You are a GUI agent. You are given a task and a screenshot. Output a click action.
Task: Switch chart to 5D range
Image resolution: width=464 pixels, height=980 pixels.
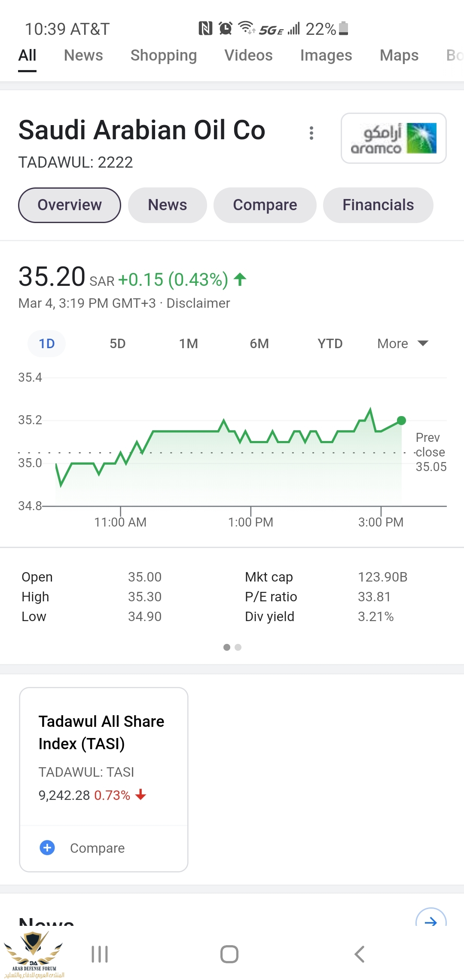[x=117, y=343]
